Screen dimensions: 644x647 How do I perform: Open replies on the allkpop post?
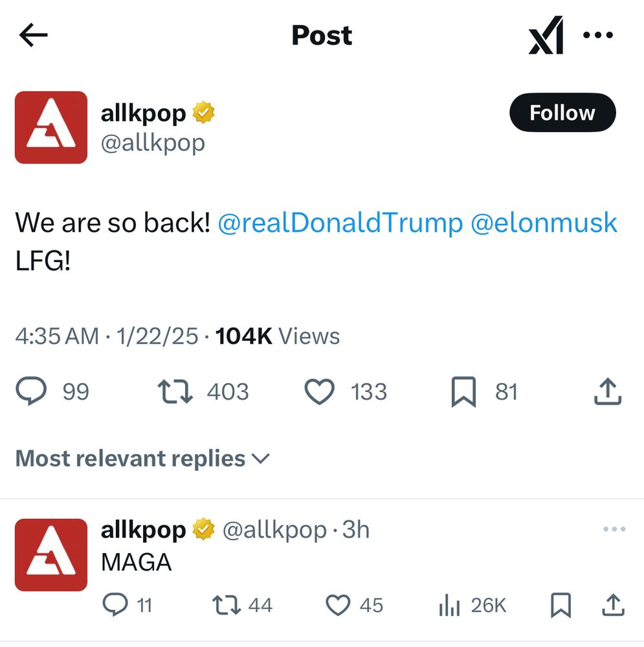(32, 391)
